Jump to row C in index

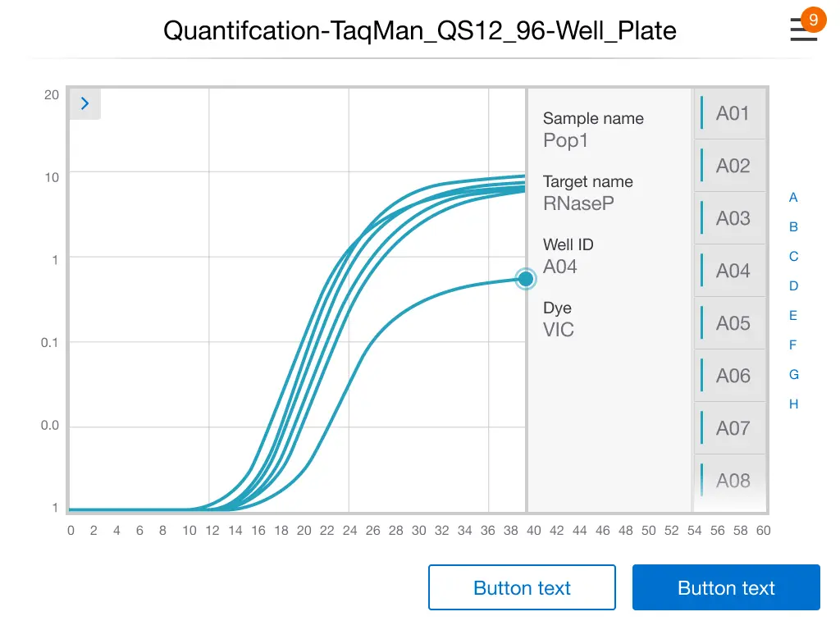point(793,257)
